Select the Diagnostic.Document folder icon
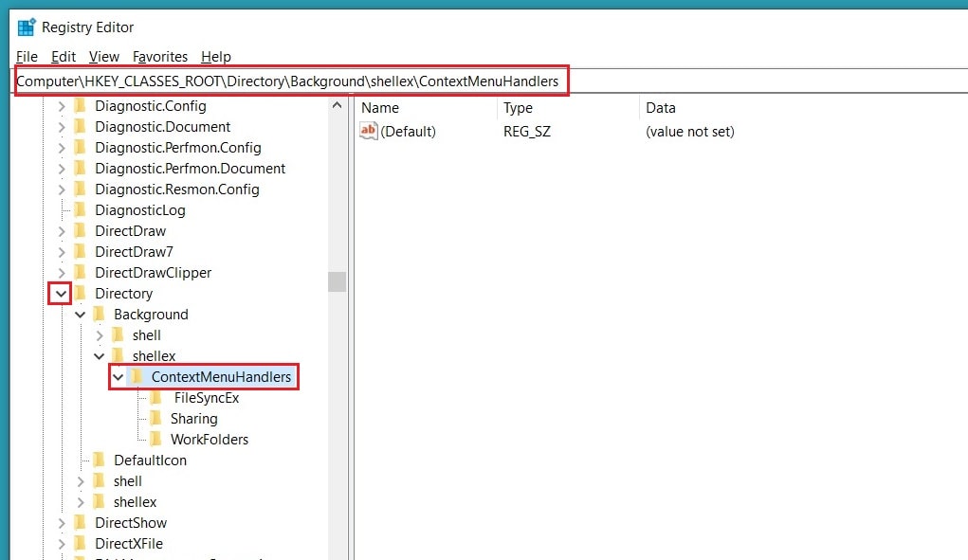This screenshot has width=968, height=560. click(x=81, y=127)
